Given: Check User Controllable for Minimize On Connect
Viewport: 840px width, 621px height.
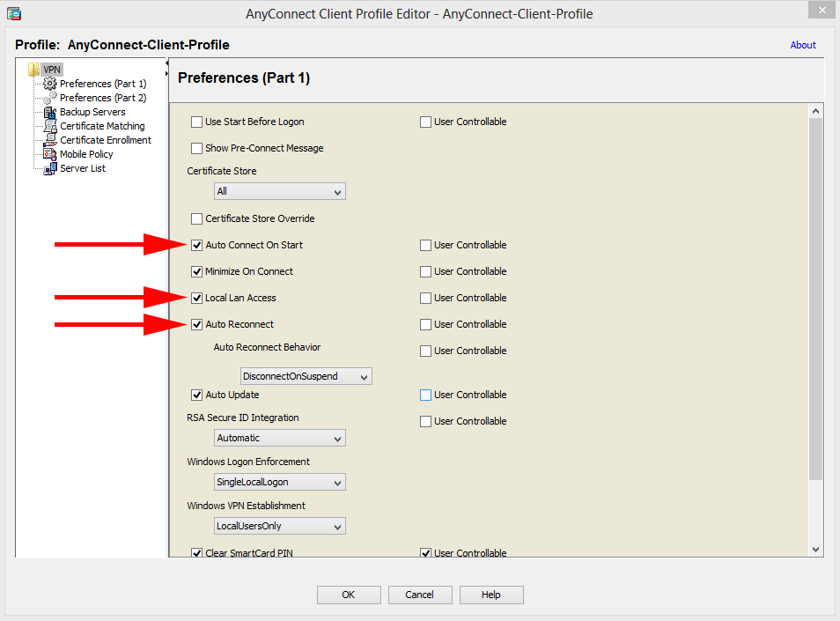Looking at the screenshot, I should click(x=425, y=271).
